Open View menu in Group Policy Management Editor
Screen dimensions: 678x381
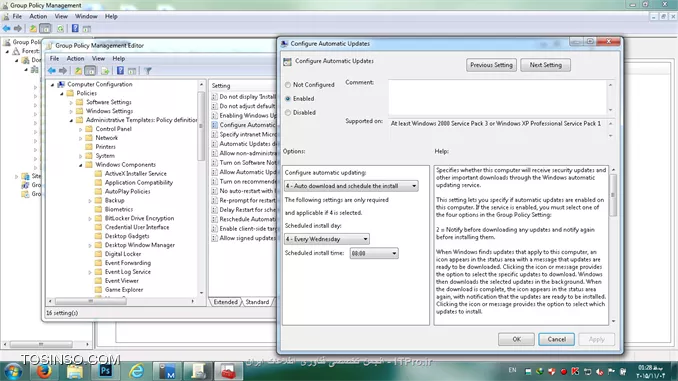point(98,58)
